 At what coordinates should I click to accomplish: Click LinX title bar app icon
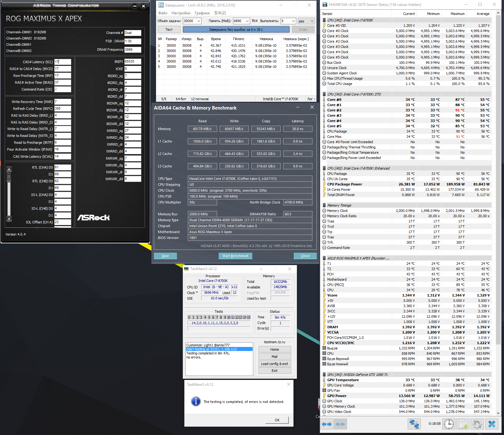(161, 5)
